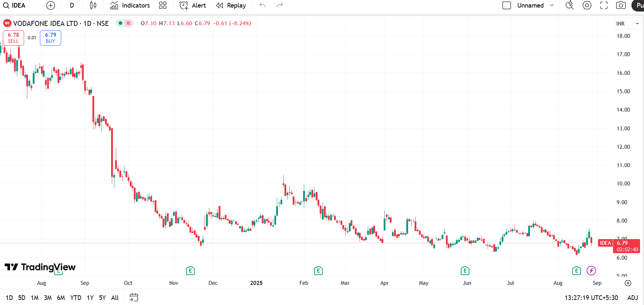The width and height of the screenshot is (644, 305).
Task: Enter fullscreen mode
Action: 604,5
